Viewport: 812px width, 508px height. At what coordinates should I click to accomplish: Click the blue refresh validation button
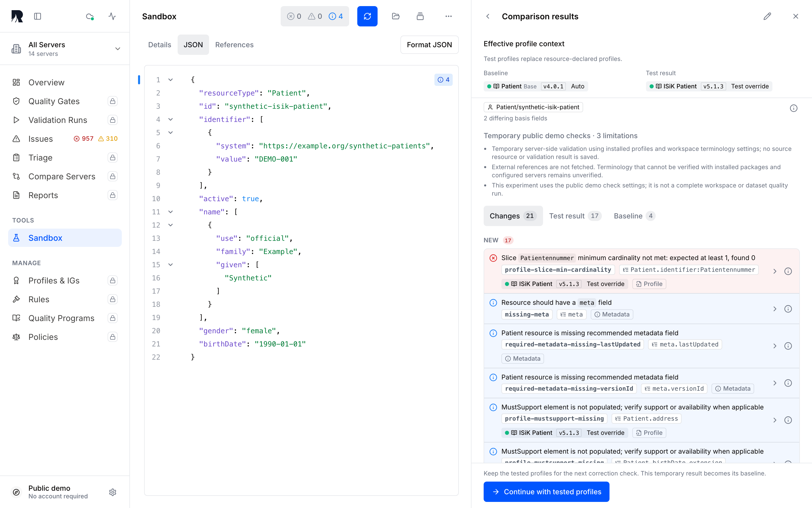pyautogui.click(x=367, y=16)
